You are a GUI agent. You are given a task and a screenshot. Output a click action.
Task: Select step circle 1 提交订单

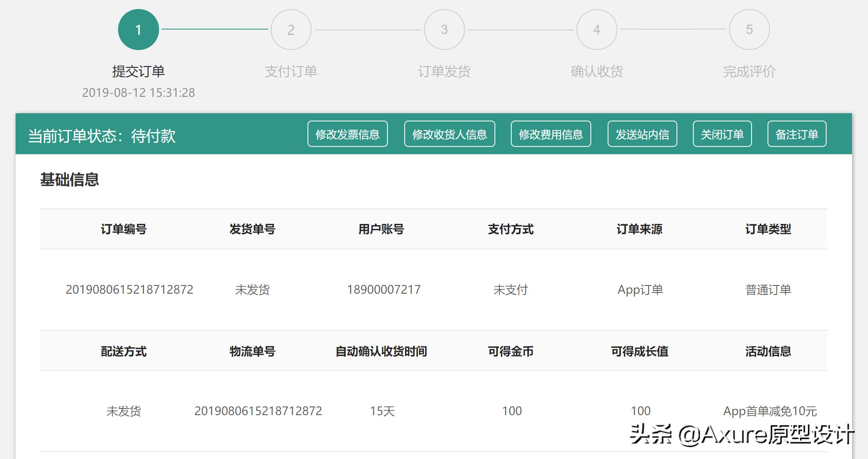click(138, 29)
